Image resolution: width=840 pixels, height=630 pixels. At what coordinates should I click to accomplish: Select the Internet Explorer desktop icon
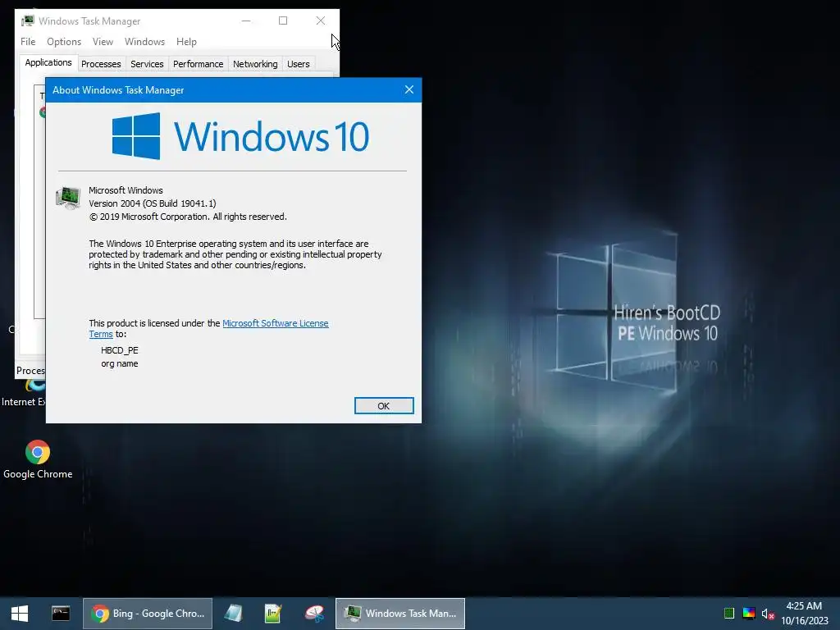click(23, 394)
